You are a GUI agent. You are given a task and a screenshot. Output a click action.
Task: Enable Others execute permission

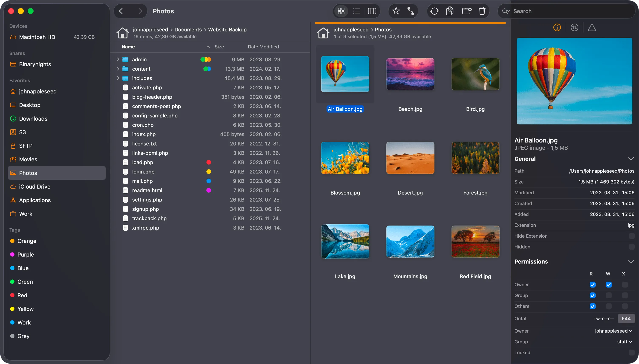[625, 306]
